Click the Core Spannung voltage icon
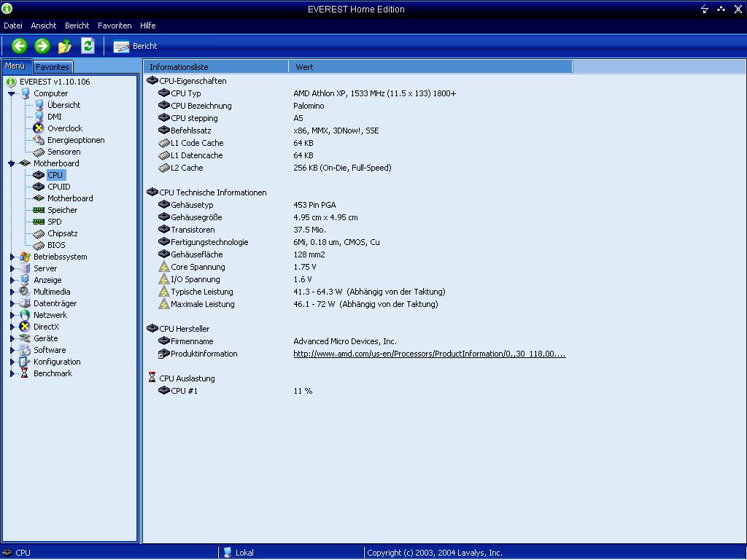Screen dimensions: 747x560 164,267
